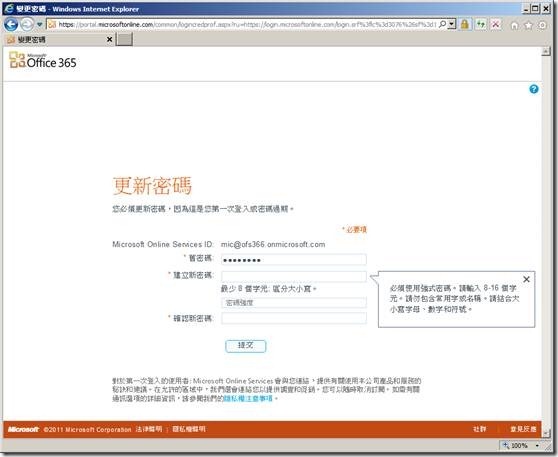Click the 更新密碼 heading

point(152,185)
